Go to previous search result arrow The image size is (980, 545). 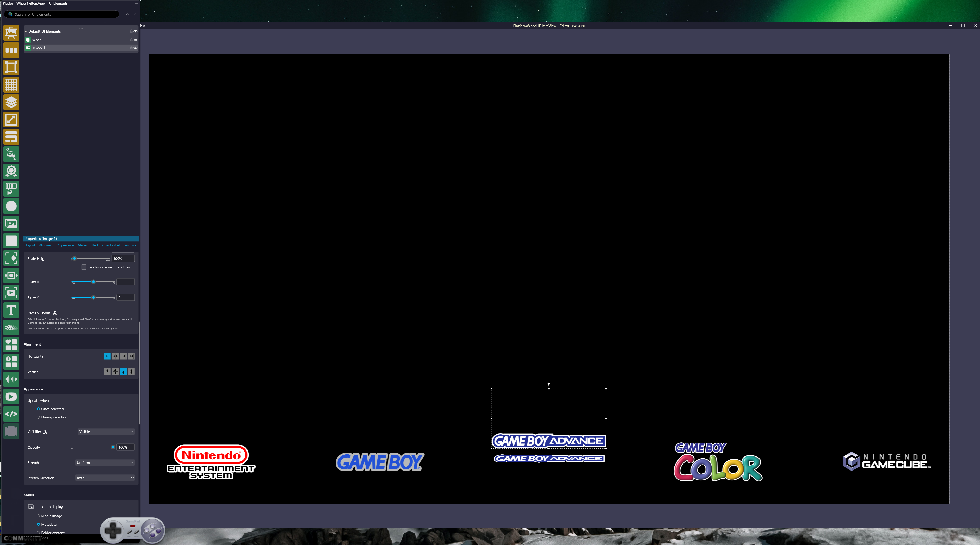(x=127, y=14)
